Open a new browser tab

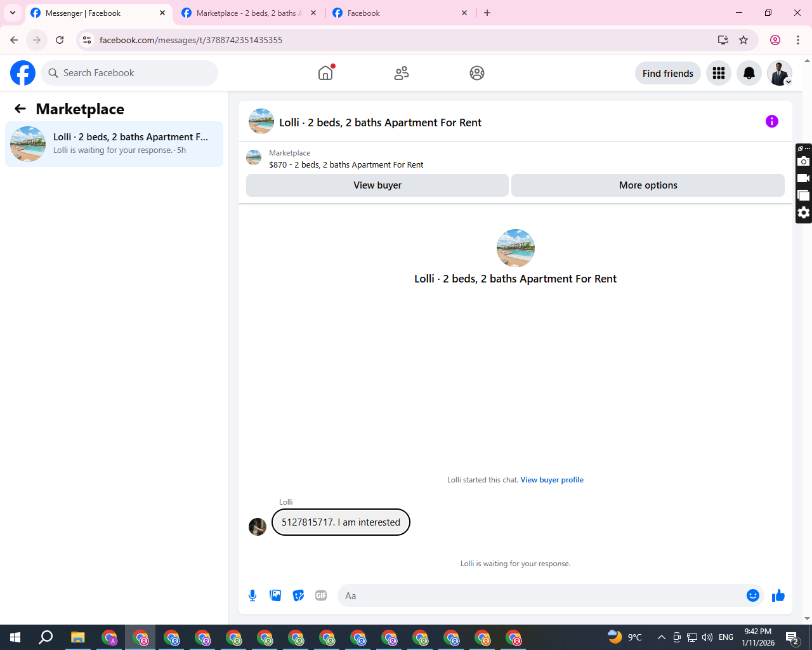click(487, 13)
